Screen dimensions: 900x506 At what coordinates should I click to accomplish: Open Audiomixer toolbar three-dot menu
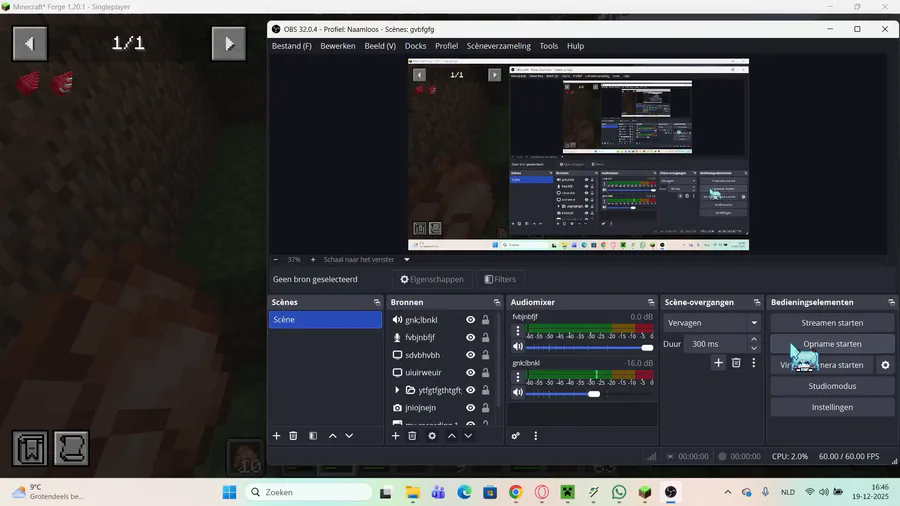(536, 436)
